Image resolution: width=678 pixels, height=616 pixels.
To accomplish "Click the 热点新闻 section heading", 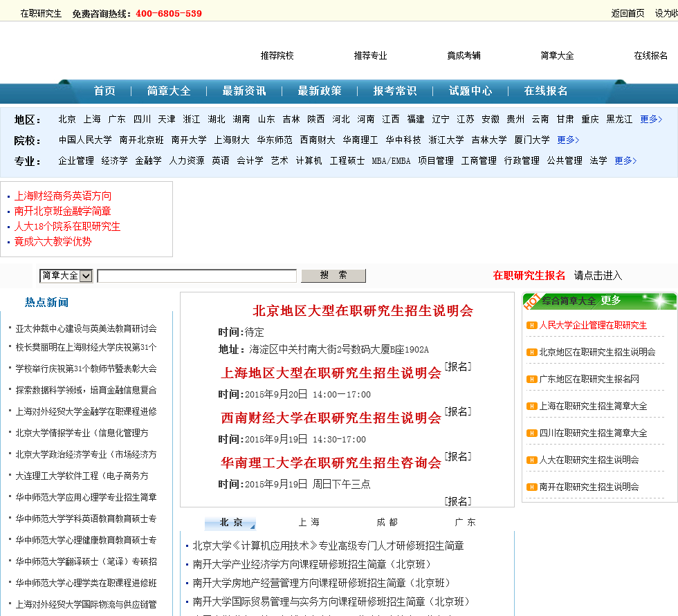I will (47, 302).
